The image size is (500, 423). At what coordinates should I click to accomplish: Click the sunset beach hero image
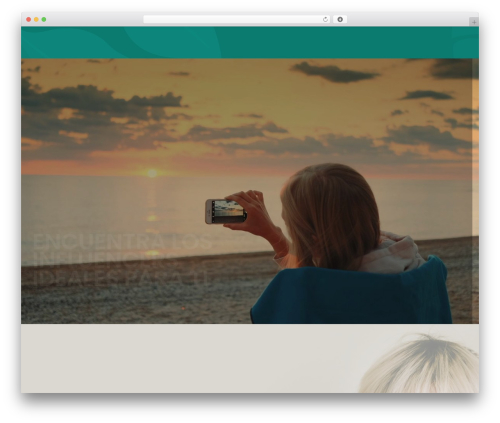pyautogui.click(x=250, y=191)
